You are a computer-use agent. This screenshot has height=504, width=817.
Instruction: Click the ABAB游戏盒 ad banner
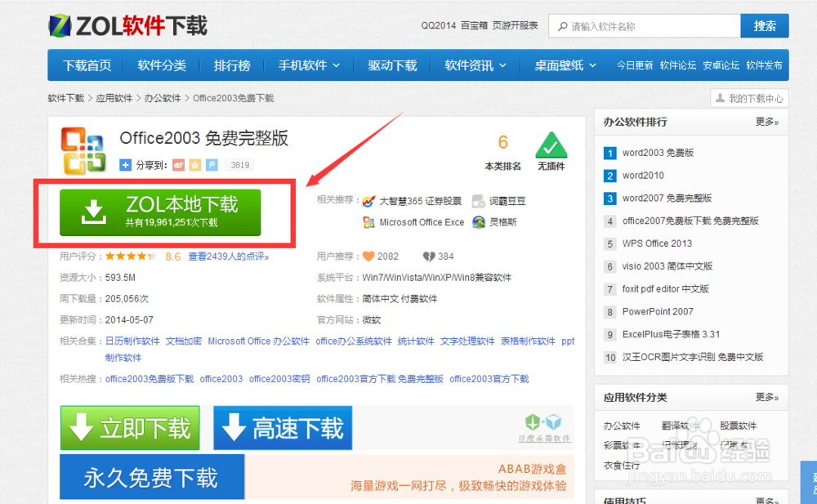(409, 477)
